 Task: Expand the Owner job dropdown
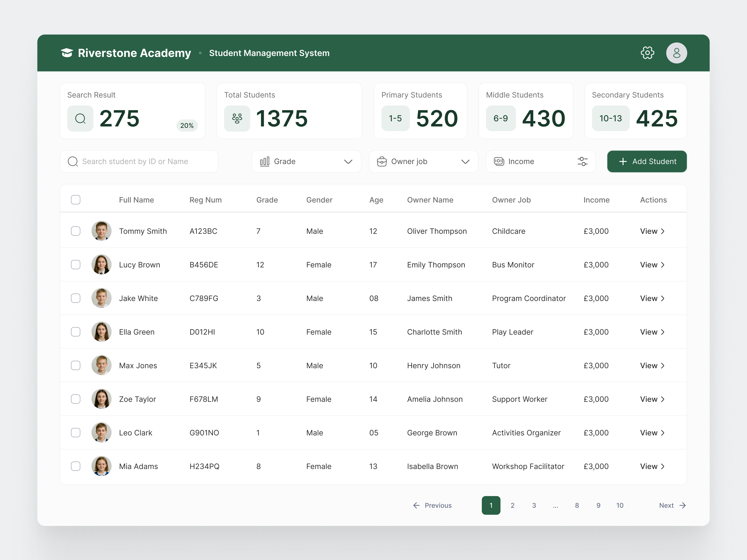465,161
